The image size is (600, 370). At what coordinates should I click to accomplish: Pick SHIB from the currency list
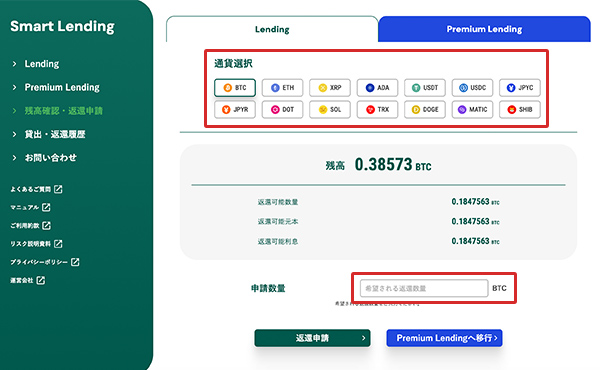pyautogui.click(x=520, y=109)
